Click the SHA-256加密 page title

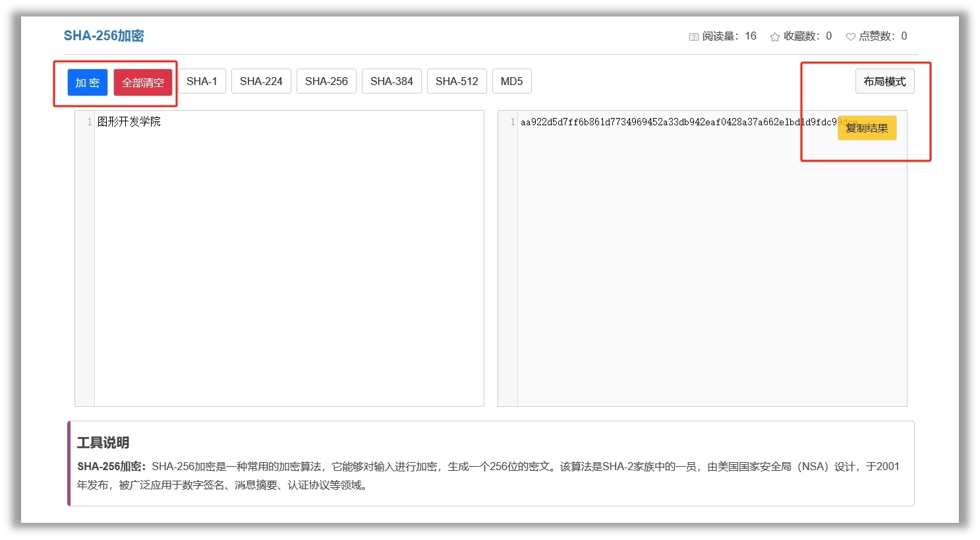pos(103,36)
